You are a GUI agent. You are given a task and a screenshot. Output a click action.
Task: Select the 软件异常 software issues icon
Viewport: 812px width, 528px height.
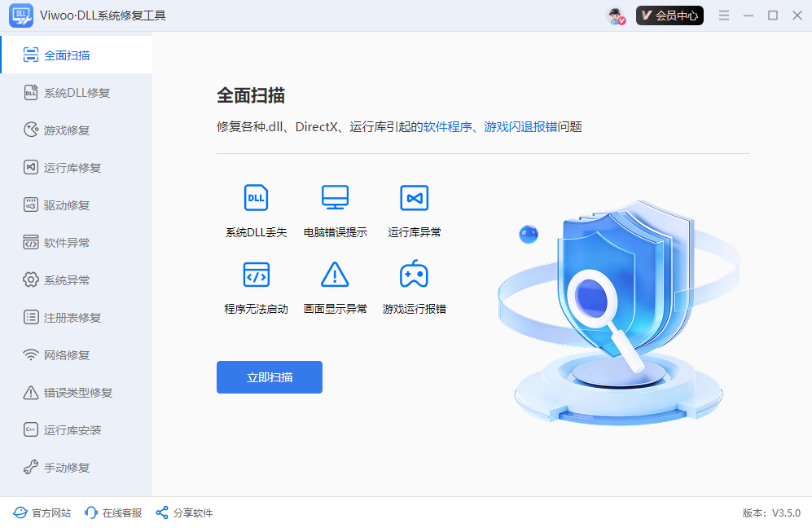(x=29, y=242)
